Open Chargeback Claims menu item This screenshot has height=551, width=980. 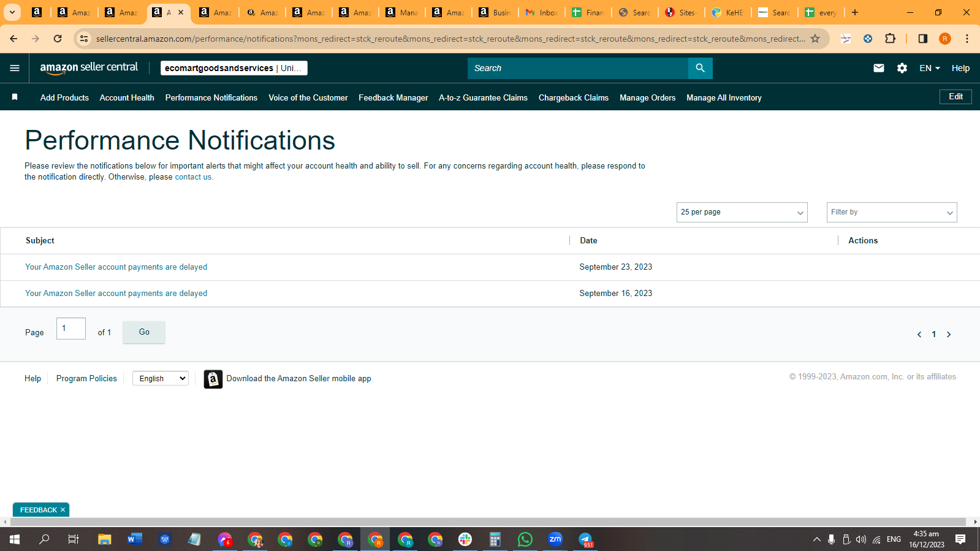coord(574,97)
